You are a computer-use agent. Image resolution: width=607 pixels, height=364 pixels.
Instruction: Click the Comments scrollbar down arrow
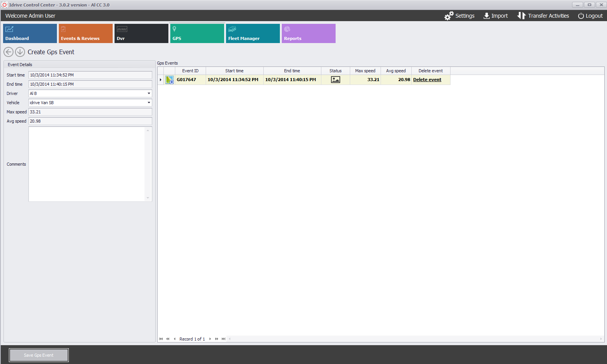point(148,198)
